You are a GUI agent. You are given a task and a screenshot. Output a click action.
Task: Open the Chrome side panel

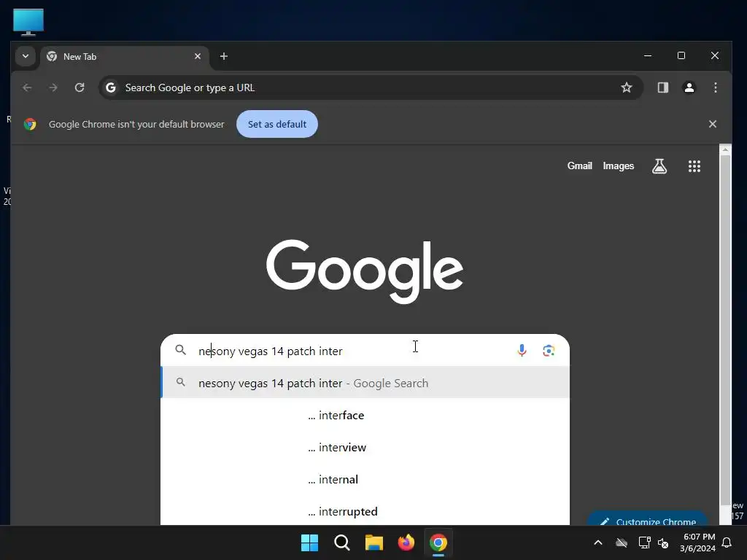(x=662, y=87)
